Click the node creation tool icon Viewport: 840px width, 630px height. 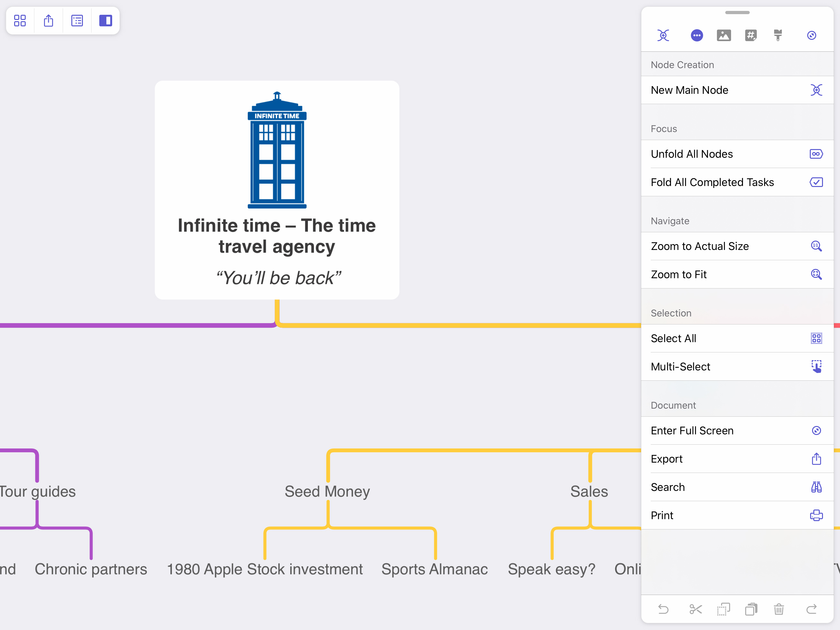pyautogui.click(x=664, y=36)
